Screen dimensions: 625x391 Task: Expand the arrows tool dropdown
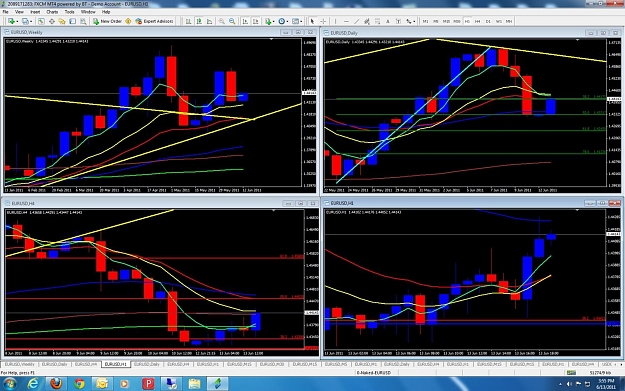[x=414, y=22]
